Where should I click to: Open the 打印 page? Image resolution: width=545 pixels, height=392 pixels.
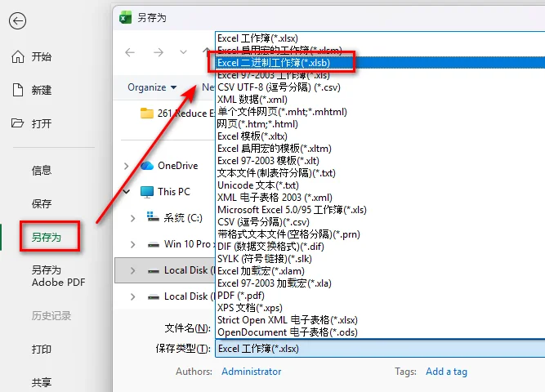click(42, 349)
